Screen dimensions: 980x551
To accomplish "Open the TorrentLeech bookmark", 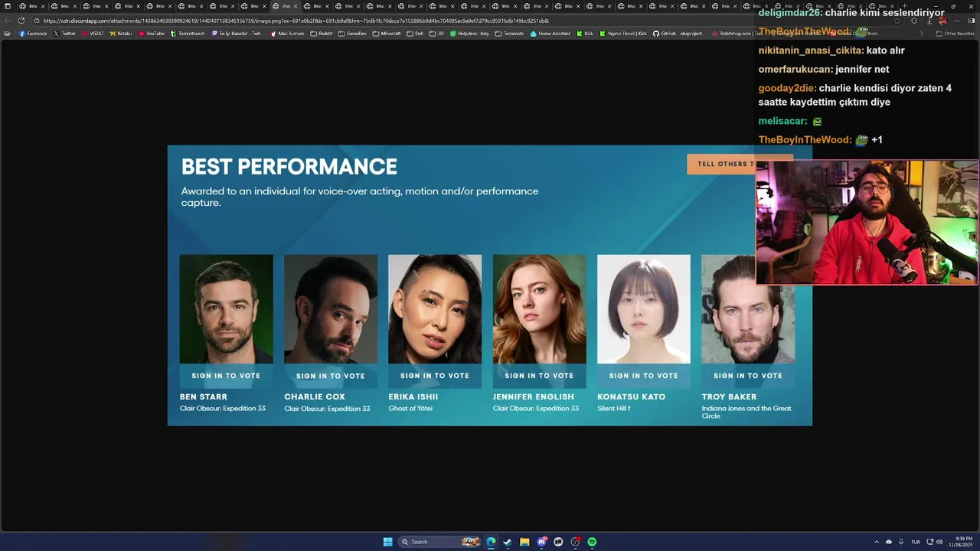I will (x=188, y=34).
